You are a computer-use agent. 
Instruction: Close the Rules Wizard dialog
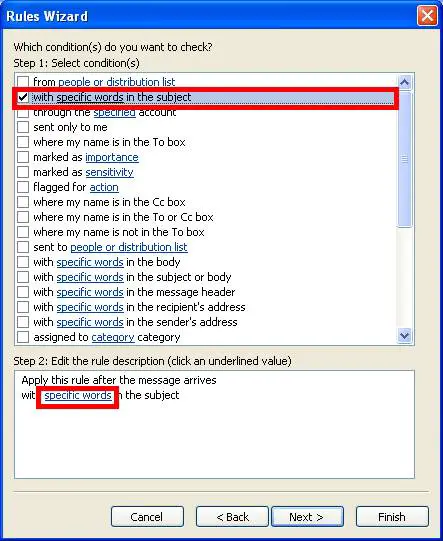coord(427,16)
